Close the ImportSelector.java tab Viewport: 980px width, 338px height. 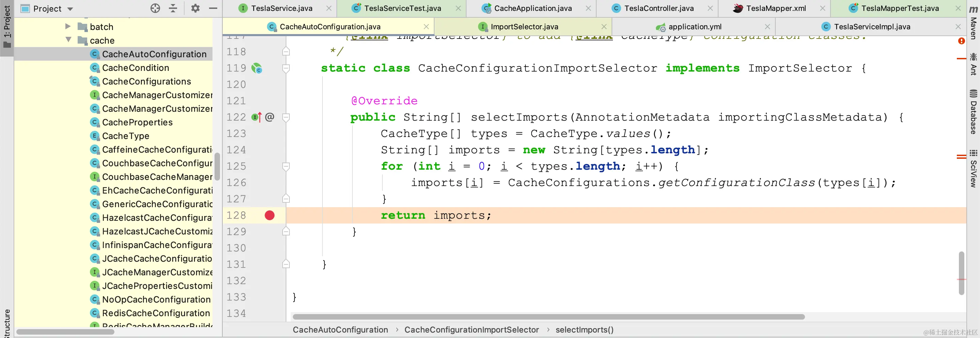click(604, 27)
